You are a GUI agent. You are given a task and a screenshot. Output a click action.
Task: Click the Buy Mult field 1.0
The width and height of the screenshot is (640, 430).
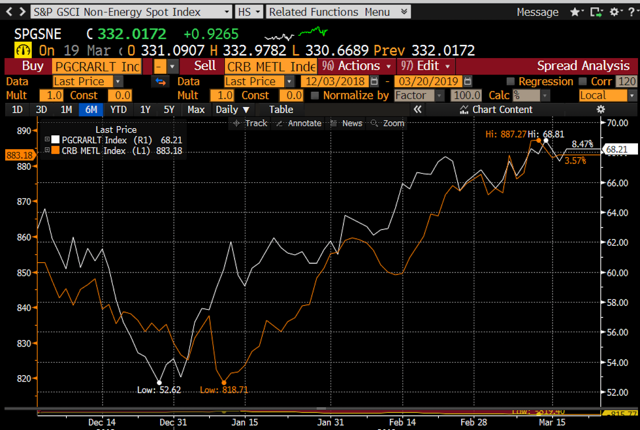[x=51, y=95]
